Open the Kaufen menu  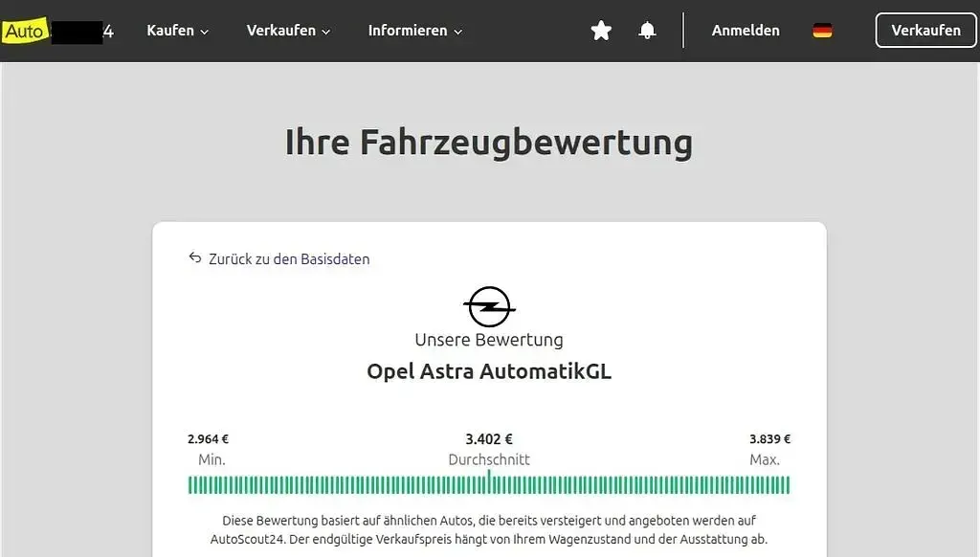177,31
